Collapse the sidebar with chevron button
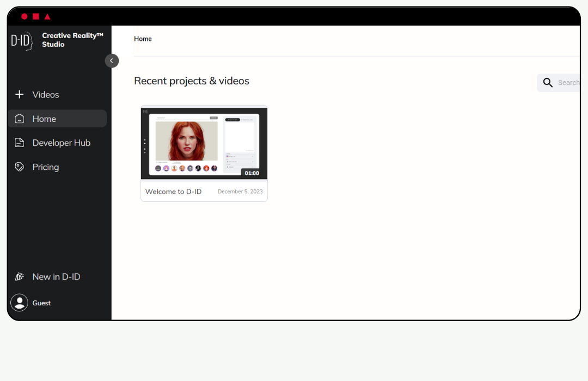Screen dimensions: 588x381 tap(112, 61)
